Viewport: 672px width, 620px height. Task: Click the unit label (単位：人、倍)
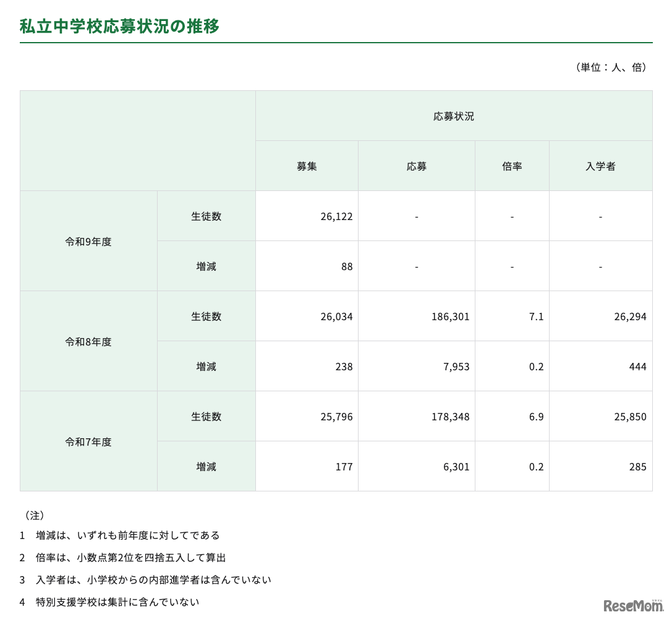coord(611,67)
